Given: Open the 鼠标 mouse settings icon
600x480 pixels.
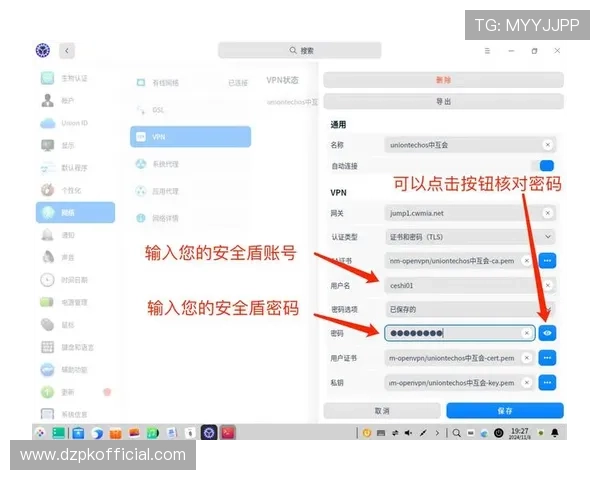Looking at the screenshot, I should 47,325.
